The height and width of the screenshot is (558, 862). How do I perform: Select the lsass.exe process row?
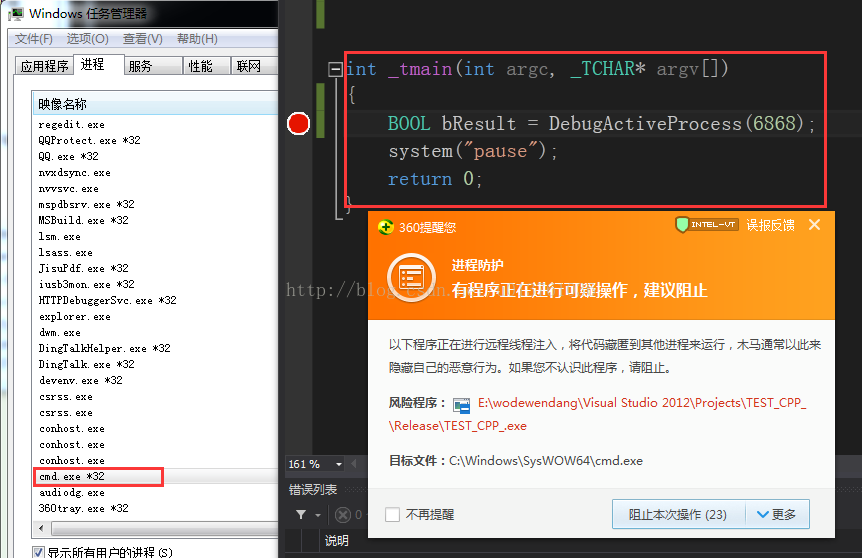click(155, 253)
